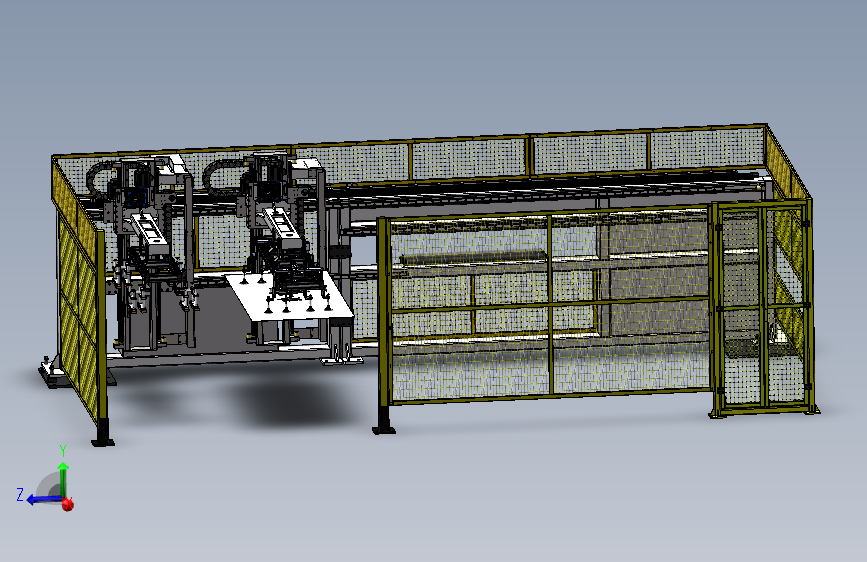Click the blue Z axis arrow of the triad

point(44,499)
